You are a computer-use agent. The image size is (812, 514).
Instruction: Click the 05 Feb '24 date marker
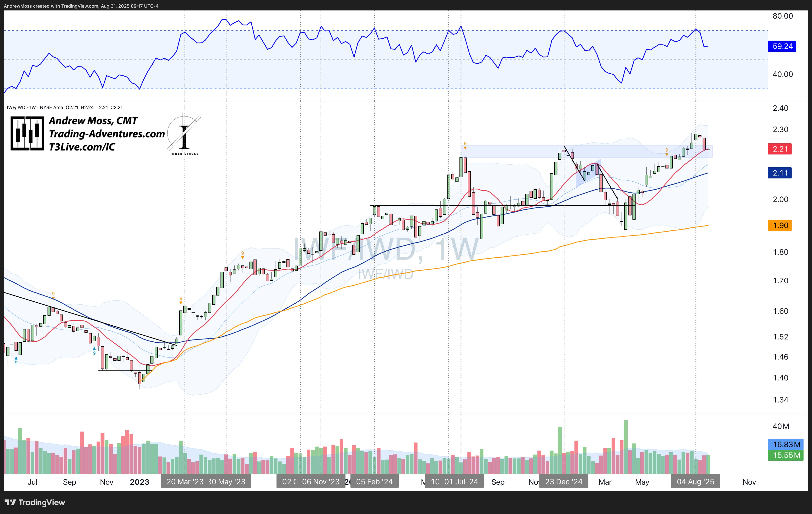(x=374, y=481)
